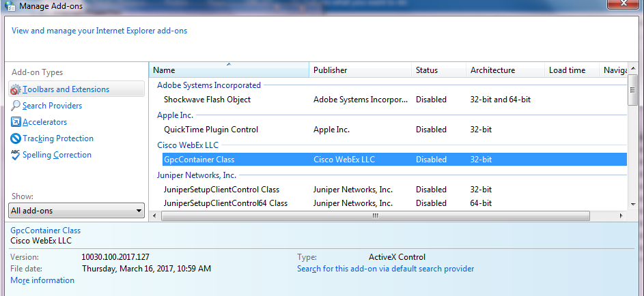
Task: Open the More information link
Action: click(42, 280)
